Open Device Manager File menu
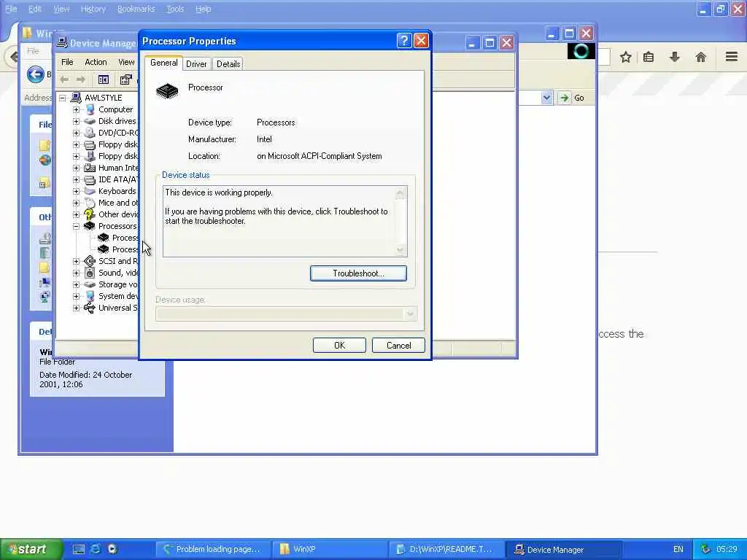 click(67, 62)
